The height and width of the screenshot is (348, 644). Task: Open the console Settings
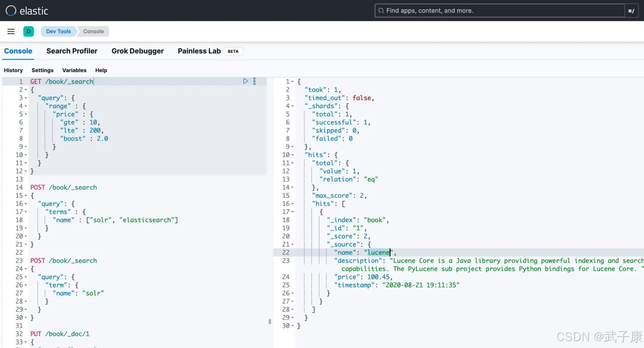pos(43,70)
